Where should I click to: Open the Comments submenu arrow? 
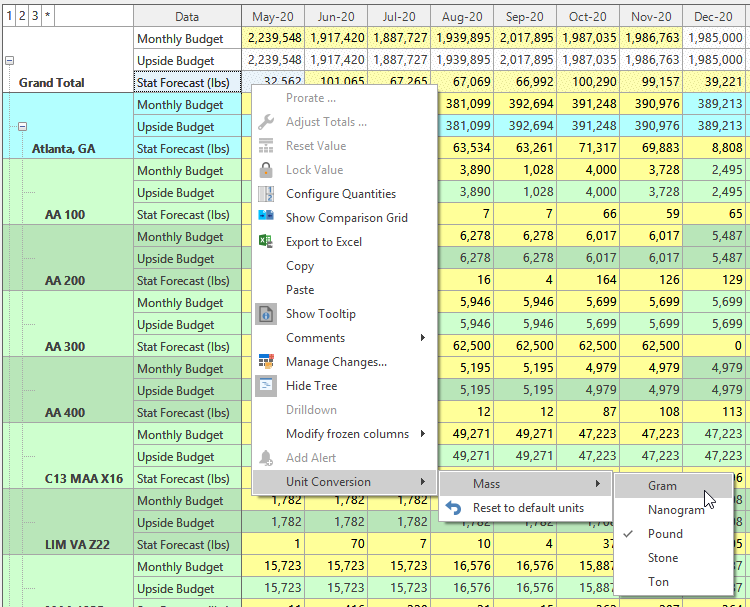tap(422, 338)
